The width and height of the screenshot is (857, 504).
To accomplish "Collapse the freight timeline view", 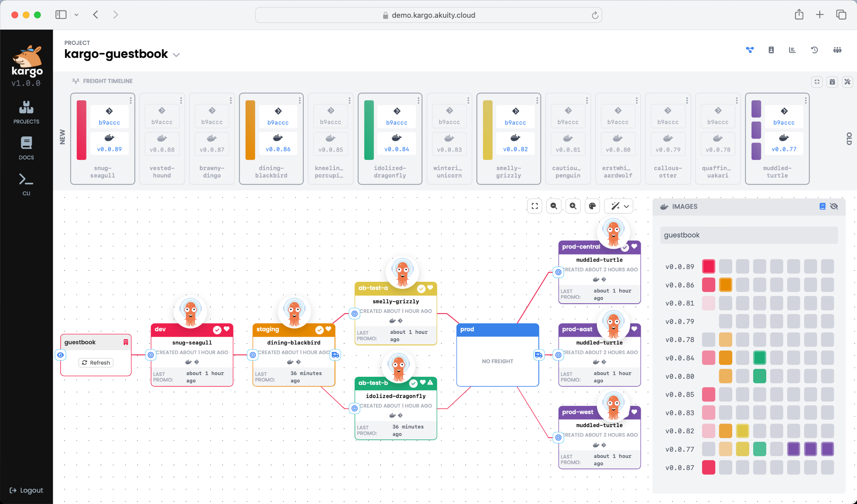I will click(x=817, y=82).
